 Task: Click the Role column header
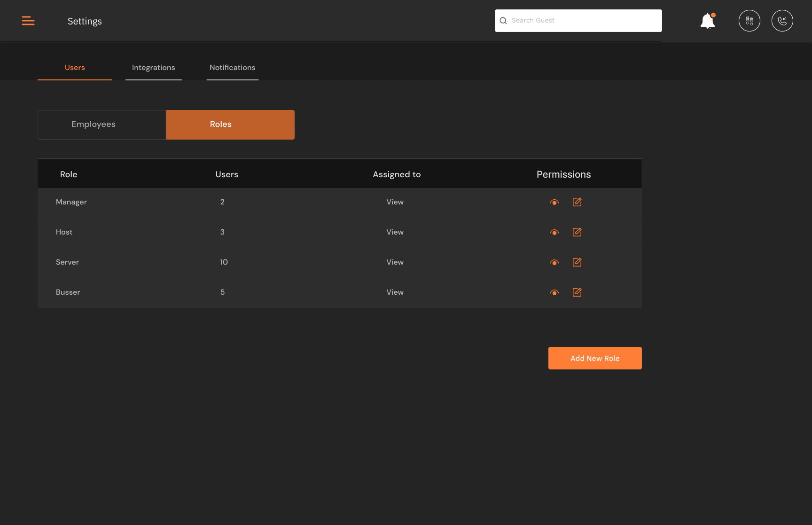(x=69, y=174)
